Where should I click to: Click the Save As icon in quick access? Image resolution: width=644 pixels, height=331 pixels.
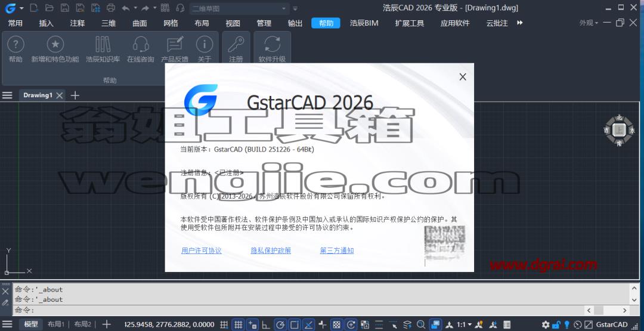point(80,8)
